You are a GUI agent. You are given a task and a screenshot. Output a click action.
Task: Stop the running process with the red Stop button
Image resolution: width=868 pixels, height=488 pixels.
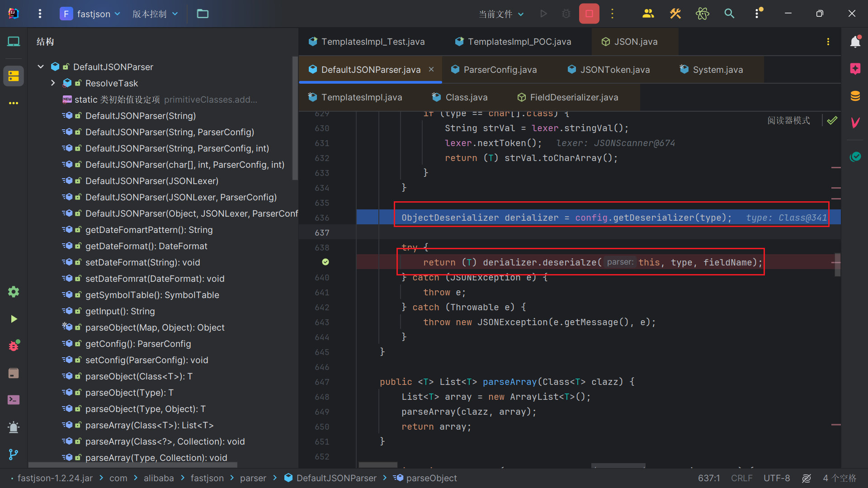pyautogui.click(x=589, y=14)
